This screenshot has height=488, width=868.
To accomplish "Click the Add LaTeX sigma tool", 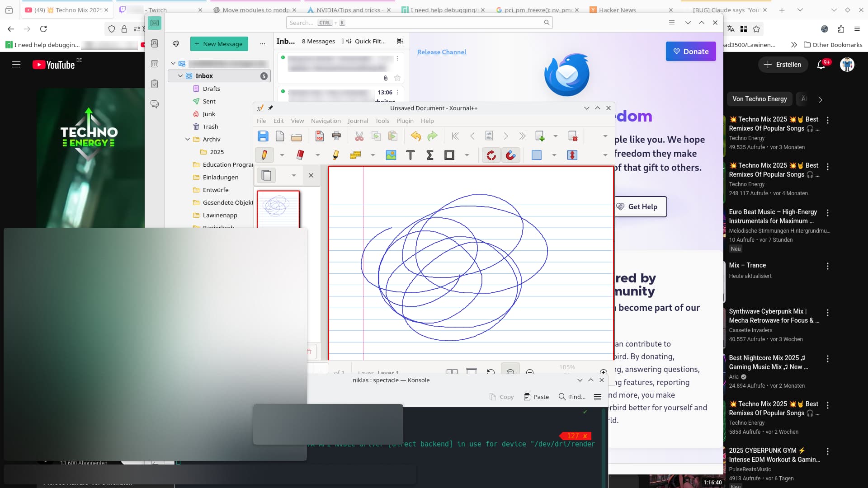I will coord(430,155).
